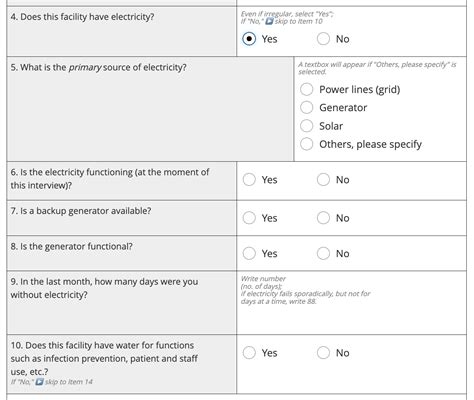
Task: Mark No for electricity functioning now
Action: 323,180
